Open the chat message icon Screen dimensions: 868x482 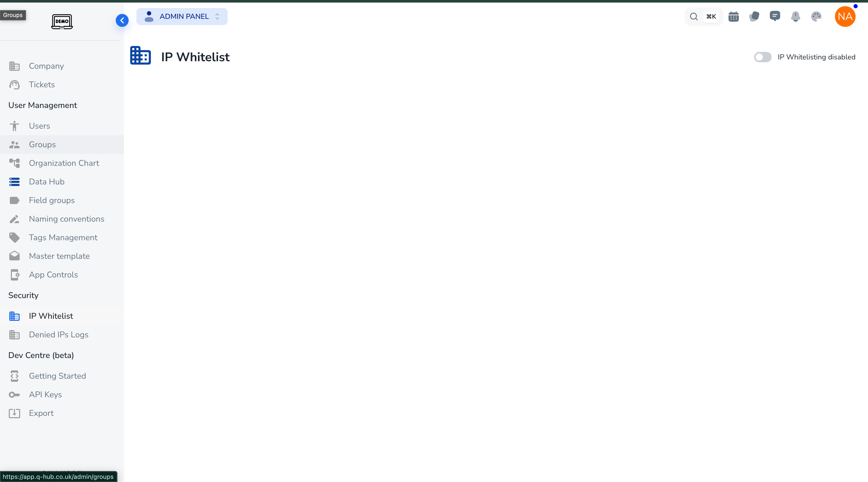[775, 16]
